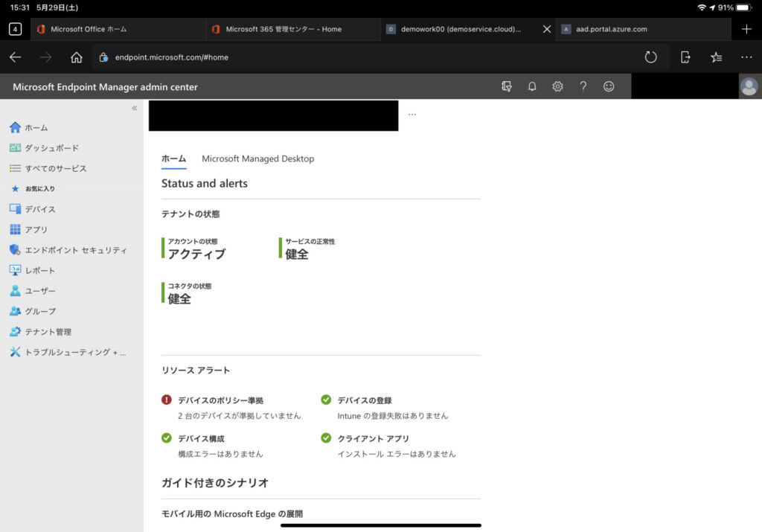Image resolution: width=762 pixels, height=532 pixels.
Task: Open the notification bell in the top bar
Action: tap(532, 86)
